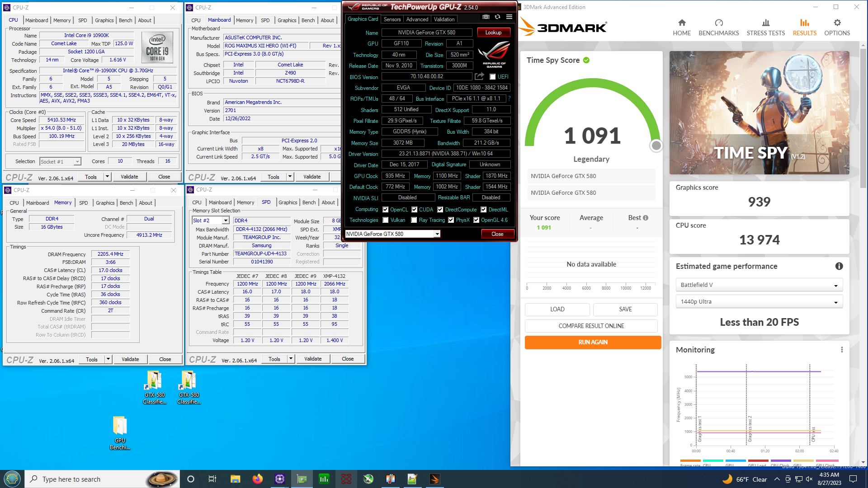Open Task View from the taskbar

(x=212, y=479)
